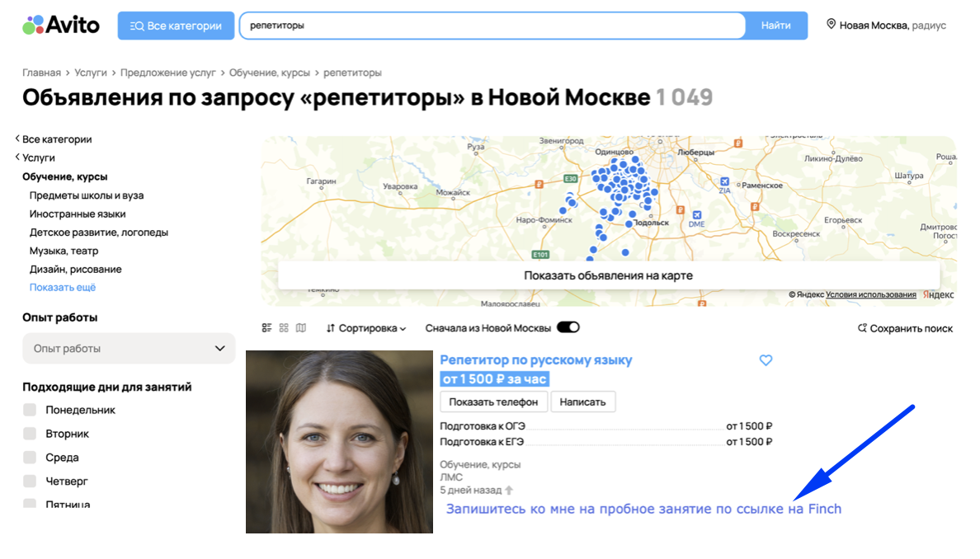Screen dimensions: 980x559
Task: Expand the Сортировка menu
Action: (x=366, y=328)
